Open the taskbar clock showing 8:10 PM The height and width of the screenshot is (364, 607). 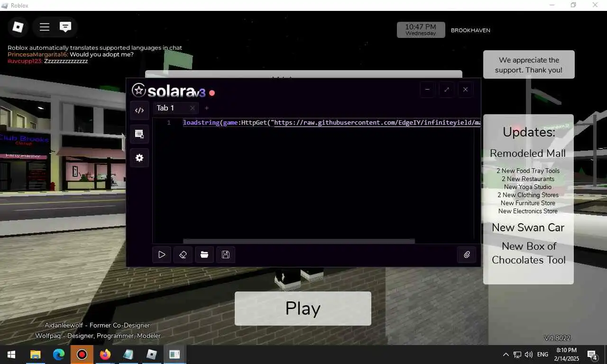click(567, 355)
